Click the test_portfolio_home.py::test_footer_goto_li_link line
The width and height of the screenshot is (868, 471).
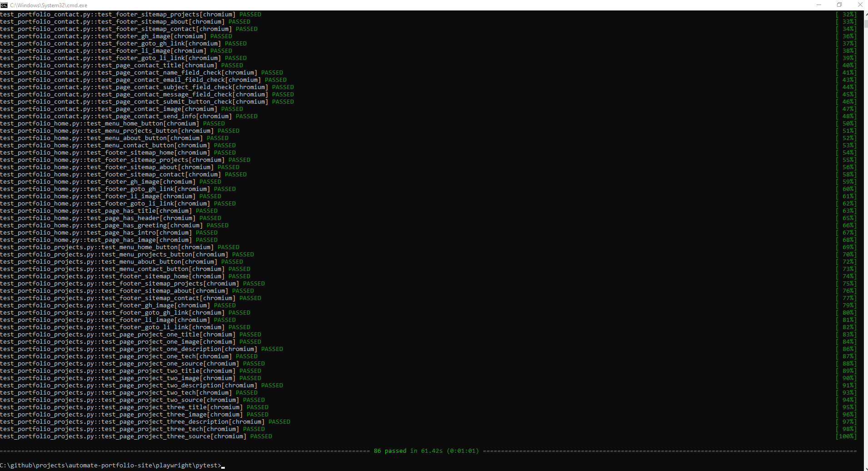pyautogui.click(x=118, y=204)
